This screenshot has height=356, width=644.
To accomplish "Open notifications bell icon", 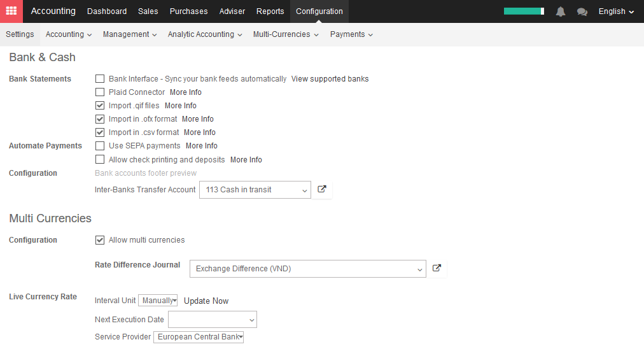I will [561, 11].
